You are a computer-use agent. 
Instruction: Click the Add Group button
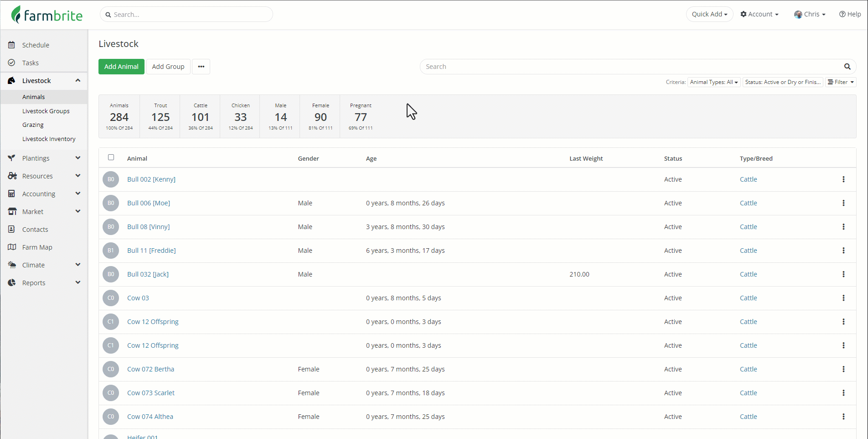point(168,67)
